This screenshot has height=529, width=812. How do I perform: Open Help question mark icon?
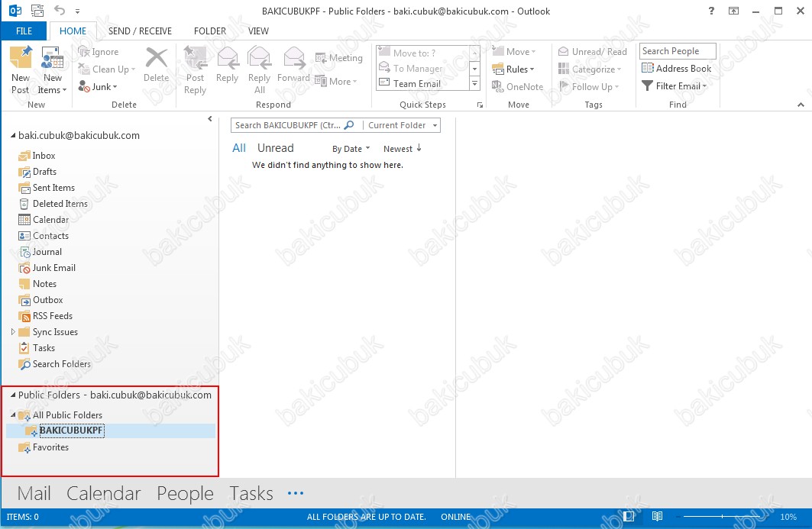pyautogui.click(x=711, y=11)
